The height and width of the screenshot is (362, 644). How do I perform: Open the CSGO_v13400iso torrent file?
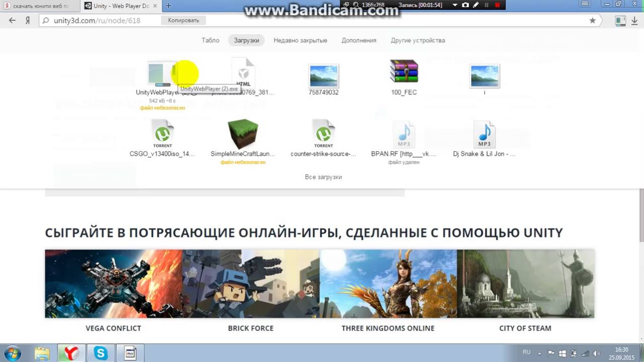point(163,138)
